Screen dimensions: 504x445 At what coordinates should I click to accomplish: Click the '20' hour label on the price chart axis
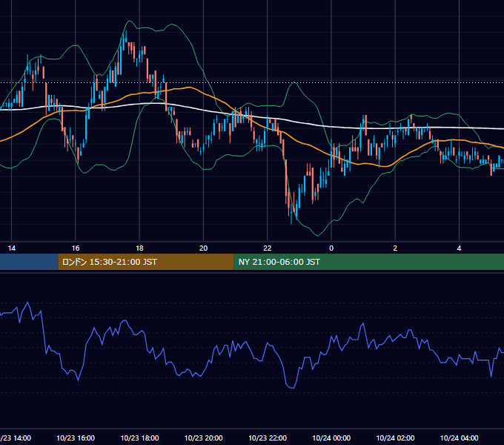click(204, 248)
